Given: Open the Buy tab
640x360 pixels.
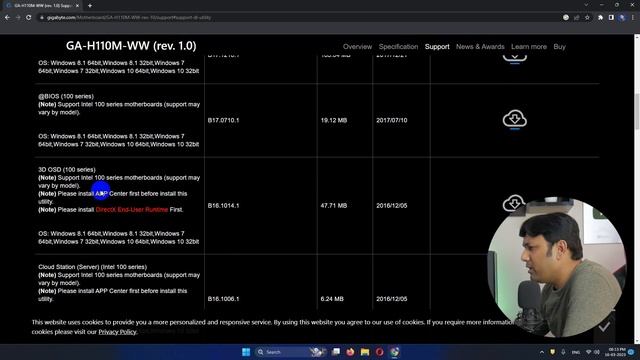Looking at the screenshot, I should click(x=559, y=47).
